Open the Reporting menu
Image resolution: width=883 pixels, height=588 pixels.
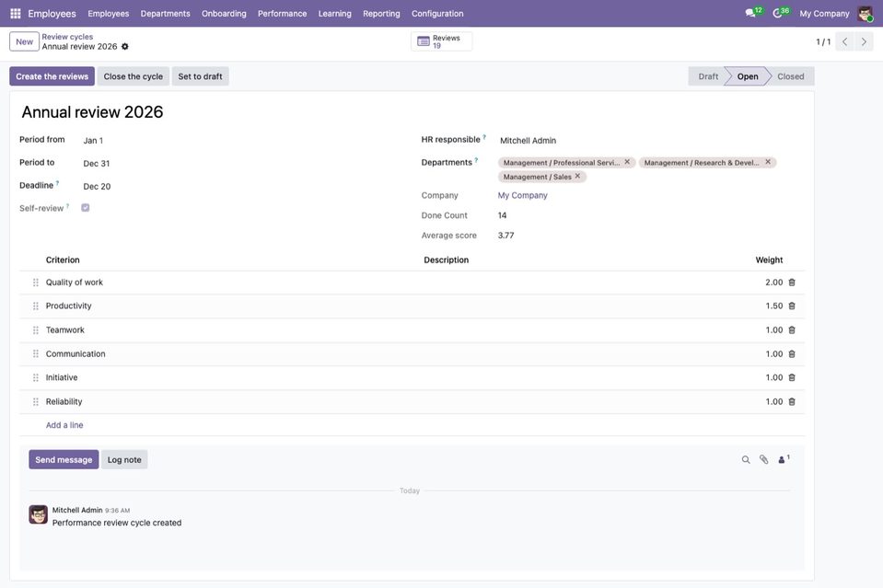(x=381, y=14)
